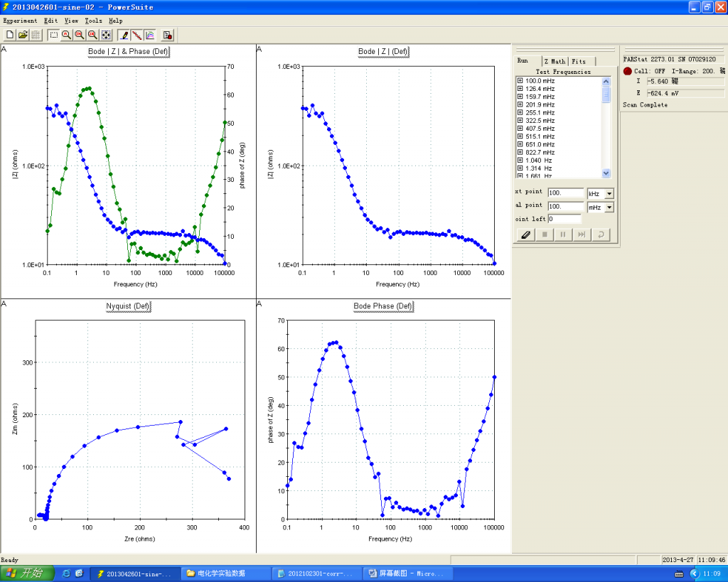Click the skip-to-next playback button
This screenshot has width=728, height=582.
pyautogui.click(x=582, y=235)
